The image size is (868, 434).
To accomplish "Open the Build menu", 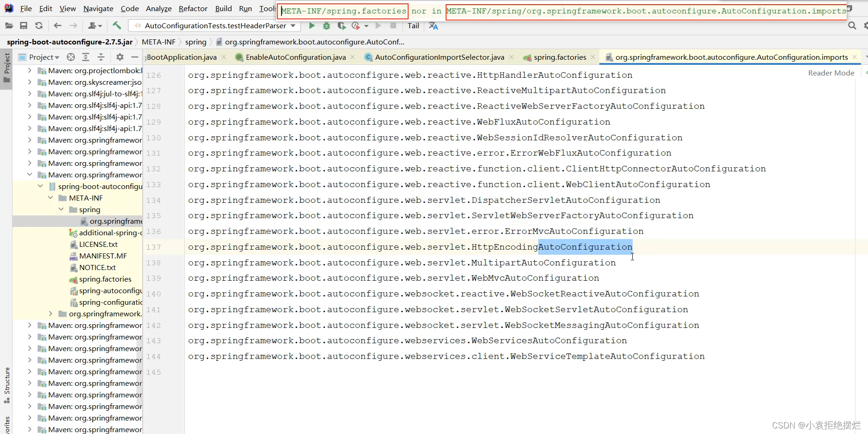I will [224, 8].
